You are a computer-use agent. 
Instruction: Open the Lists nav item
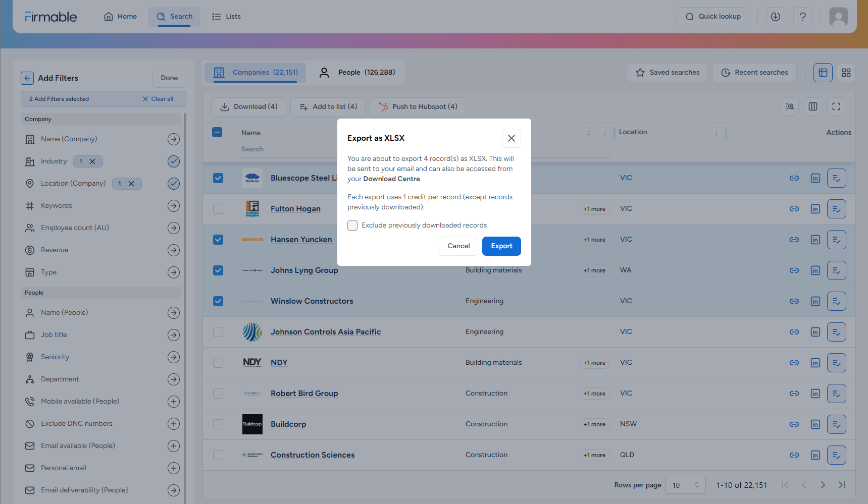click(226, 17)
